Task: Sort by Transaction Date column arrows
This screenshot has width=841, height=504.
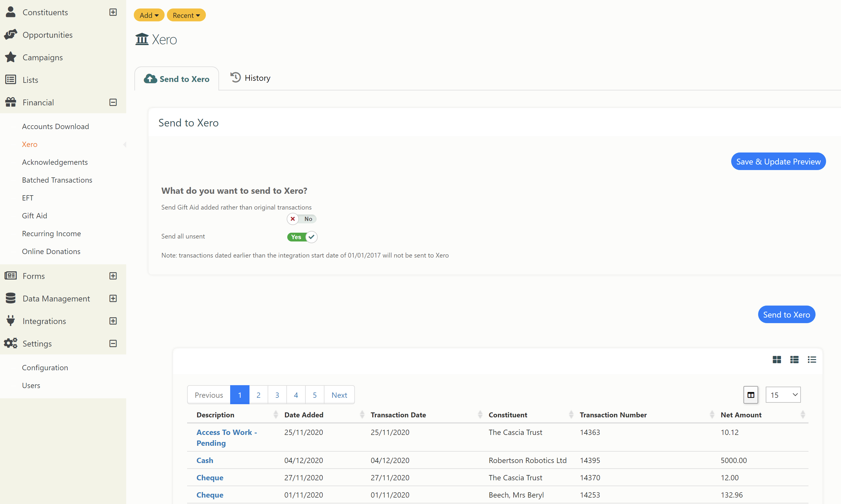Action: [x=480, y=414]
